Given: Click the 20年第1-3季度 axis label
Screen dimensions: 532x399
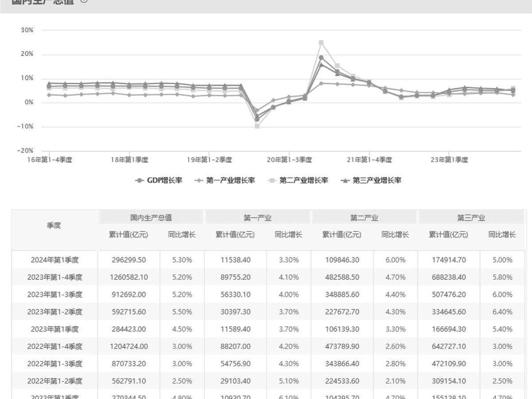Looking at the screenshot, I should [x=289, y=160].
